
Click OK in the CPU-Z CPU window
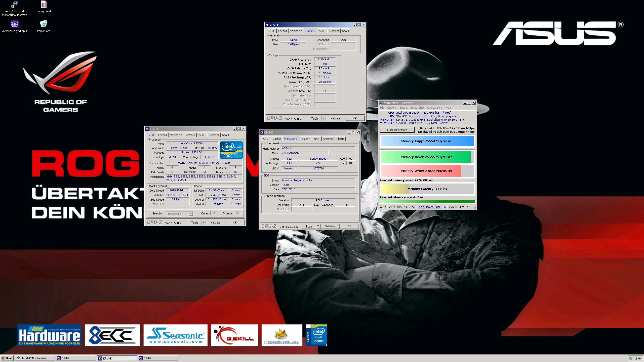[x=234, y=222]
